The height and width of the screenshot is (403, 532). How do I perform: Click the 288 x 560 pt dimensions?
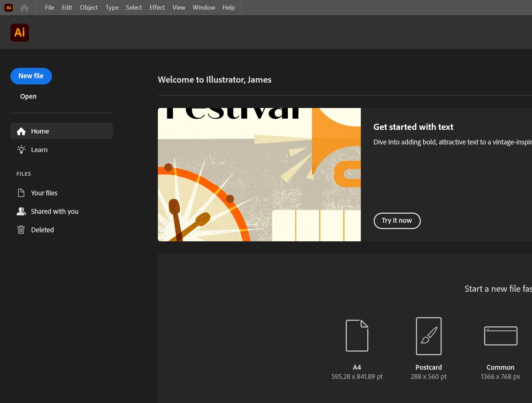pyautogui.click(x=429, y=377)
